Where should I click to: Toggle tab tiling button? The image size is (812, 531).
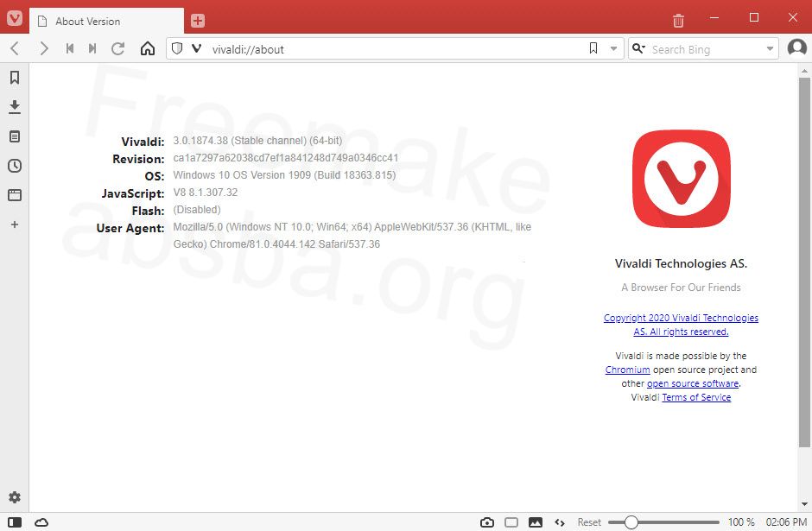tap(511, 522)
